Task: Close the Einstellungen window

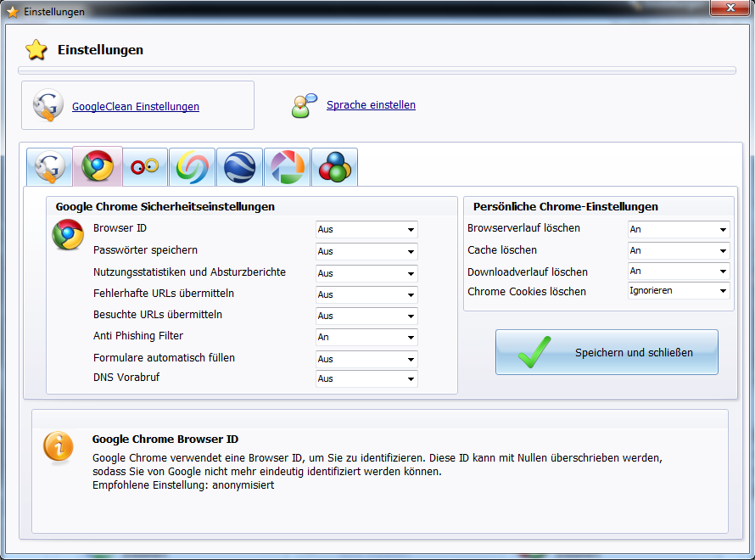Action: point(730,8)
